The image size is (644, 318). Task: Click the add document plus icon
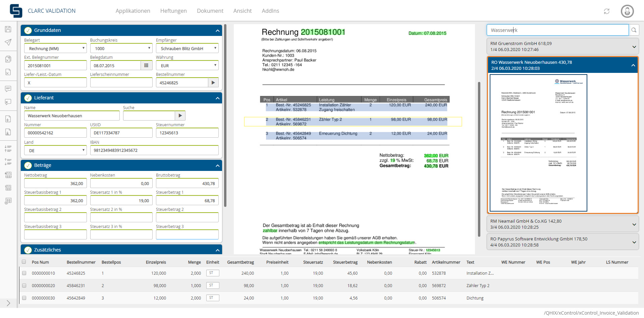[x=8, y=119]
